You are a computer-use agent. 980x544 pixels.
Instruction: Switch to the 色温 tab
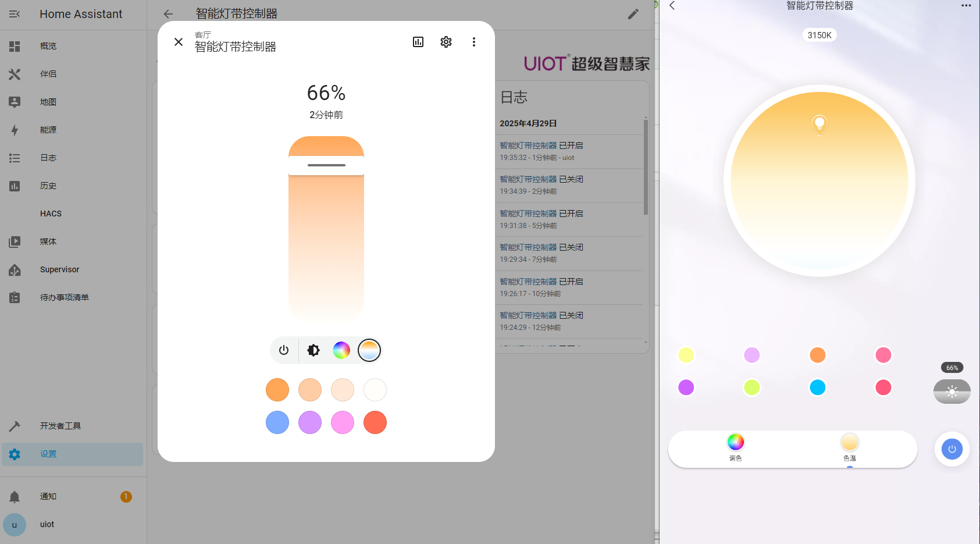[x=850, y=447]
